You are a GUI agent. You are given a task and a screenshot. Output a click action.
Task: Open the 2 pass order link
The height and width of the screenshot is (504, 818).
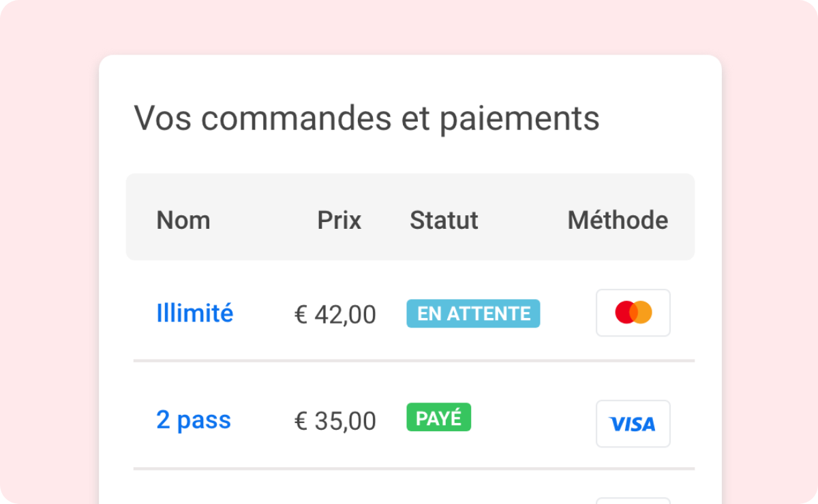point(194,420)
